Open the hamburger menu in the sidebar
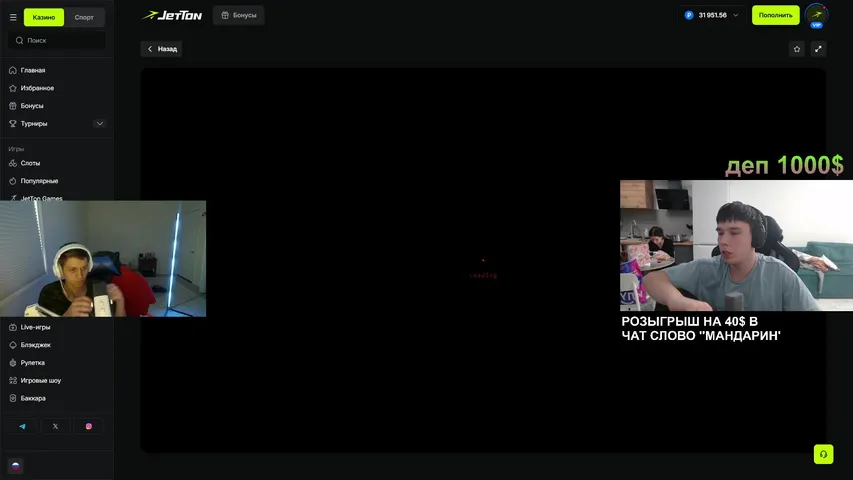The width and height of the screenshot is (853, 480). (x=13, y=17)
